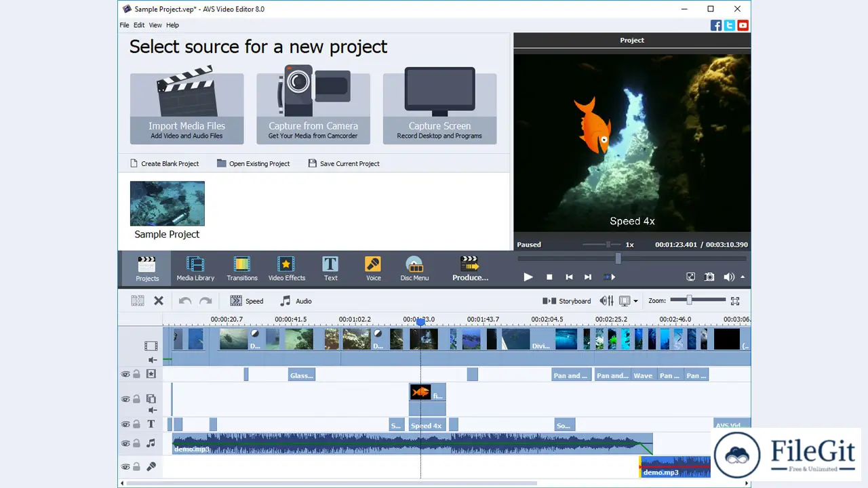The height and width of the screenshot is (488, 868).
Task: Click the Audio button
Action: coord(296,301)
